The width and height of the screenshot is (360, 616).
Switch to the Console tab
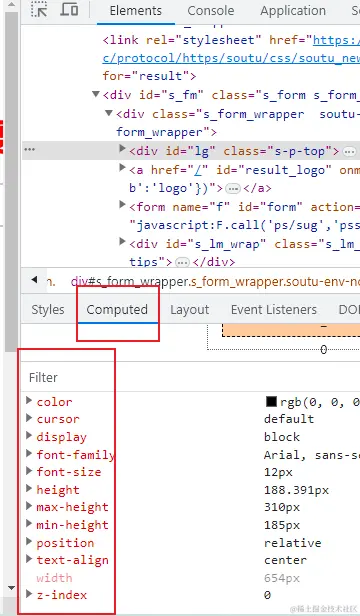[211, 11]
